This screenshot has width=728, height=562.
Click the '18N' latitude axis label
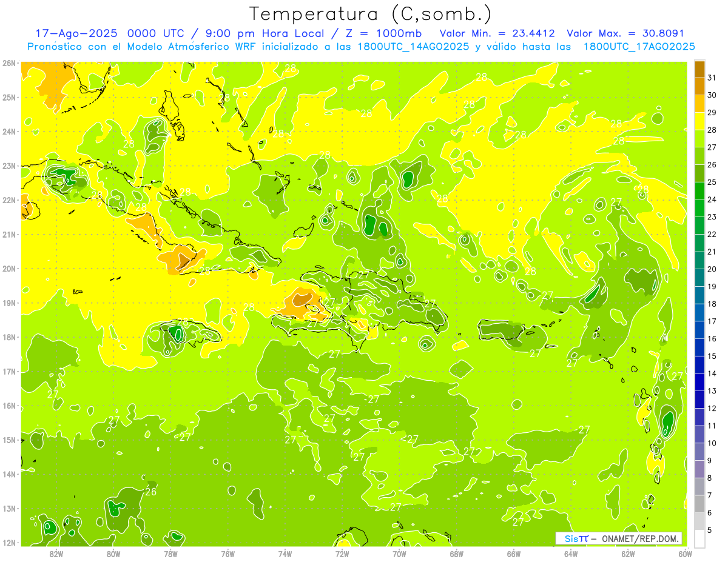pyautogui.click(x=10, y=337)
